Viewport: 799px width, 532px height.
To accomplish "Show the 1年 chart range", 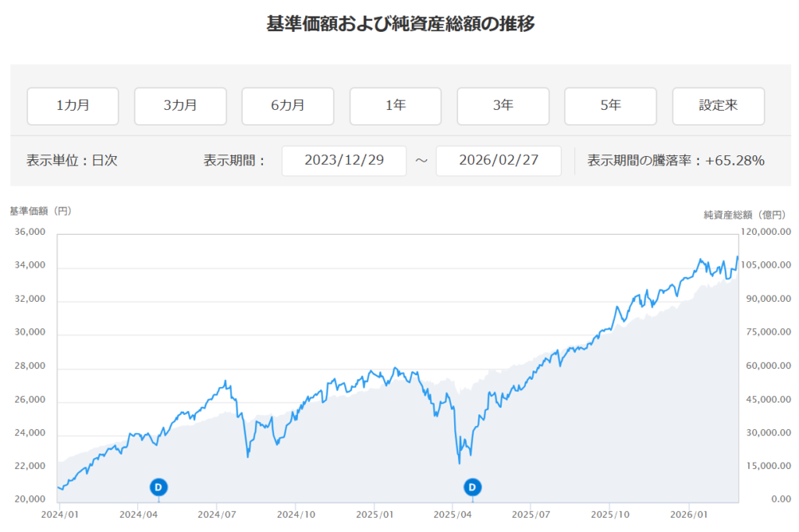I will click(396, 106).
